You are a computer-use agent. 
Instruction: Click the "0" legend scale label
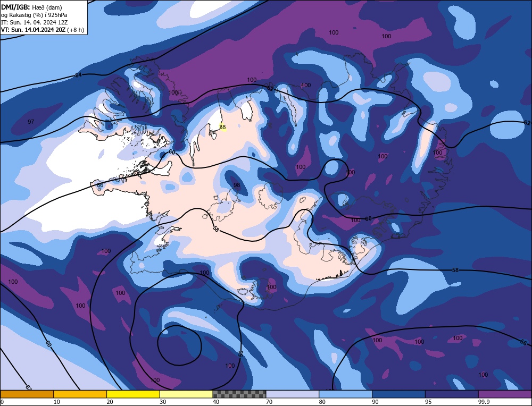click(2, 402)
